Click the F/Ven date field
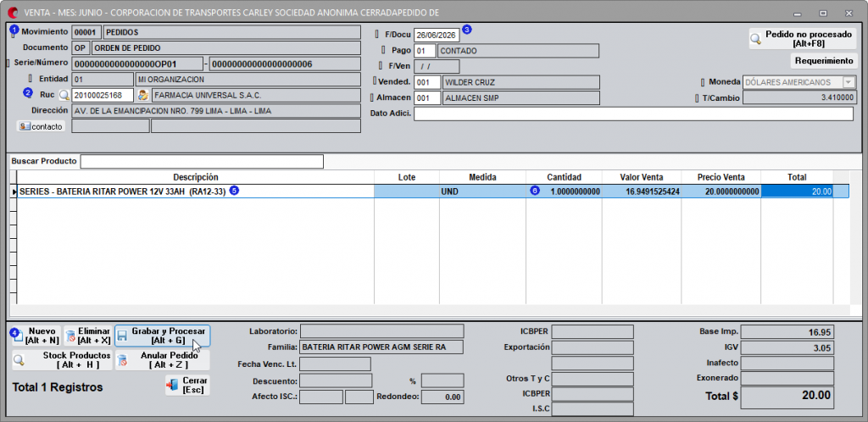The width and height of the screenshot is (868, 422). pos(437,66)
